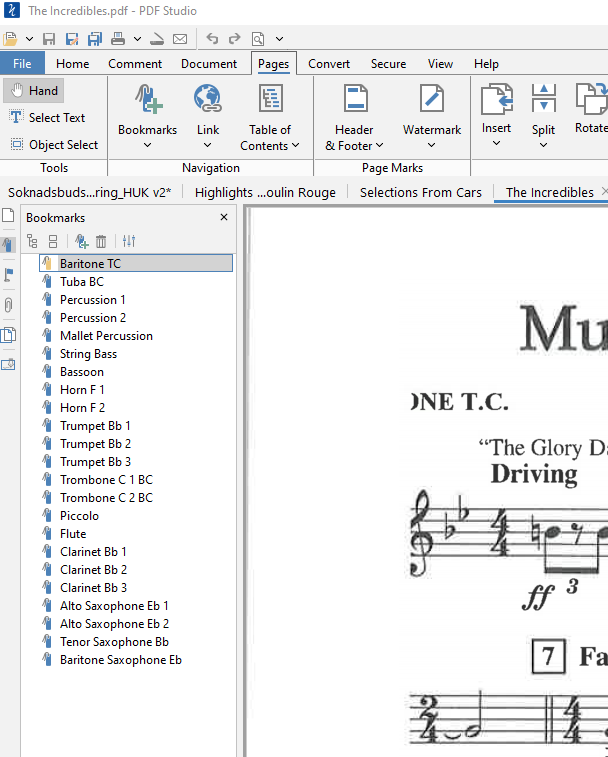Activate the Hand tool
Screen dimensions: 608x757
(34, 91)
